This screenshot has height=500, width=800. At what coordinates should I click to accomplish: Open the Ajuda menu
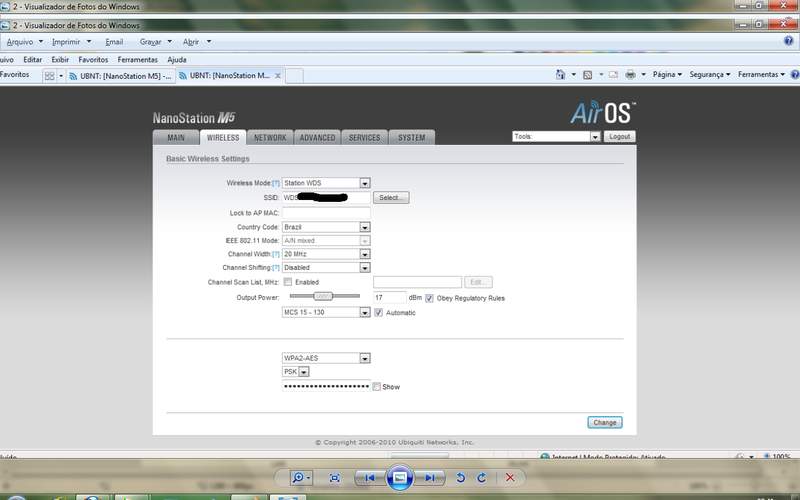coord(177,60)
